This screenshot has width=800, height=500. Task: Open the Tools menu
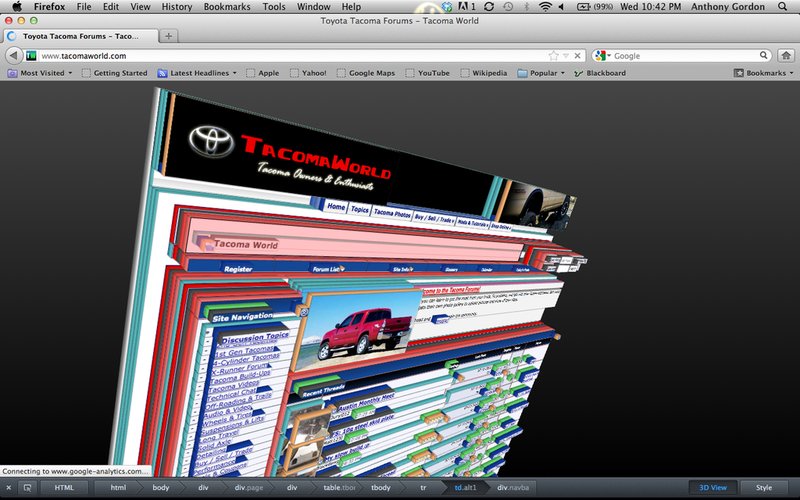274,7
